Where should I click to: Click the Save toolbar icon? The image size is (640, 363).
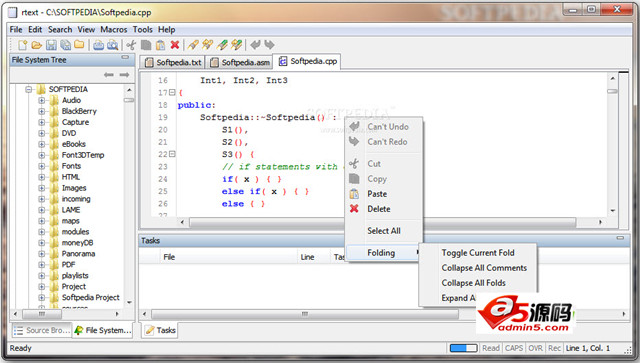tap(51, 45)
